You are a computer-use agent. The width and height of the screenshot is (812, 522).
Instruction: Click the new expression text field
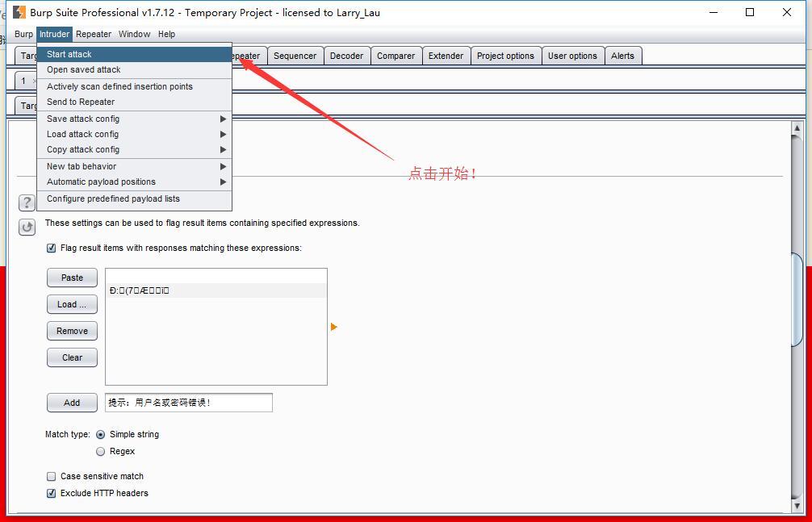pos(189,403)
